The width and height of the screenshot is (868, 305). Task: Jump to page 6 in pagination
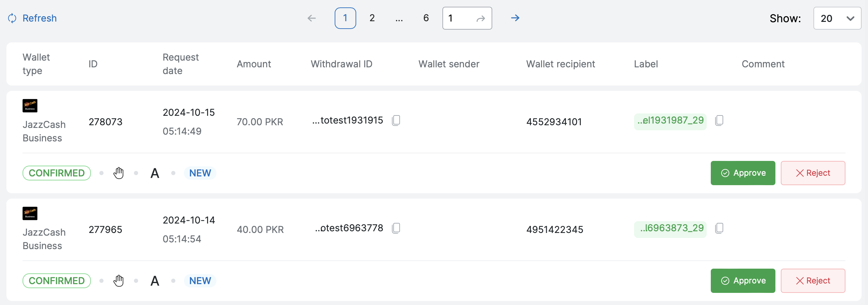426,18
